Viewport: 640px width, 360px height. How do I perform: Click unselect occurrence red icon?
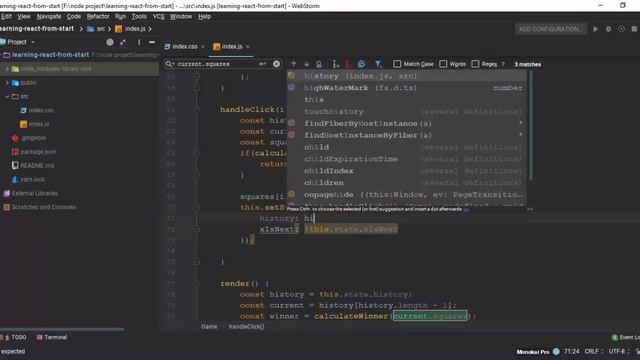(347, 64)
